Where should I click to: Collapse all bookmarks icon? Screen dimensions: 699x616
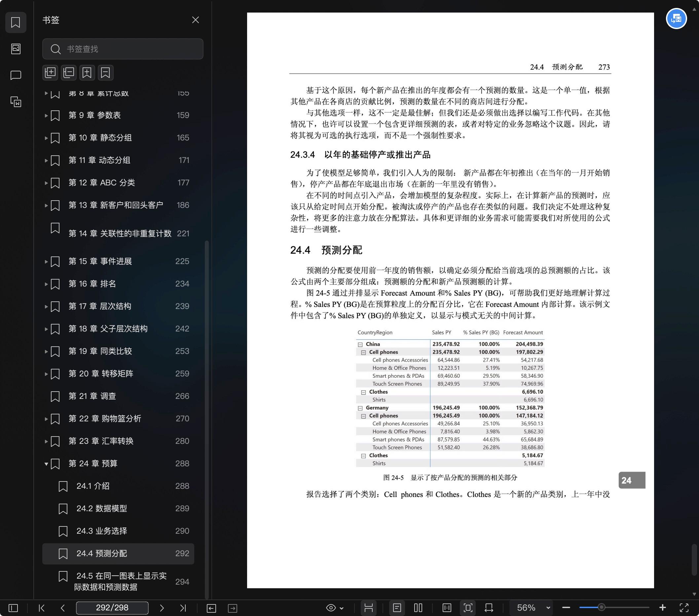(x=69, y=72)
